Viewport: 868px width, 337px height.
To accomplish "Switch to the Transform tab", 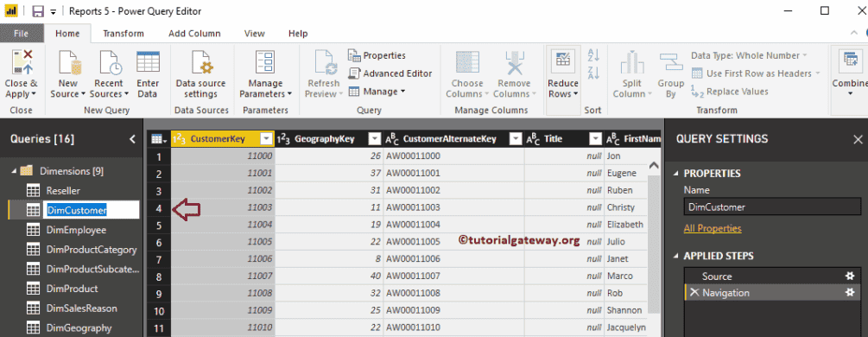I will coord(124,33).
